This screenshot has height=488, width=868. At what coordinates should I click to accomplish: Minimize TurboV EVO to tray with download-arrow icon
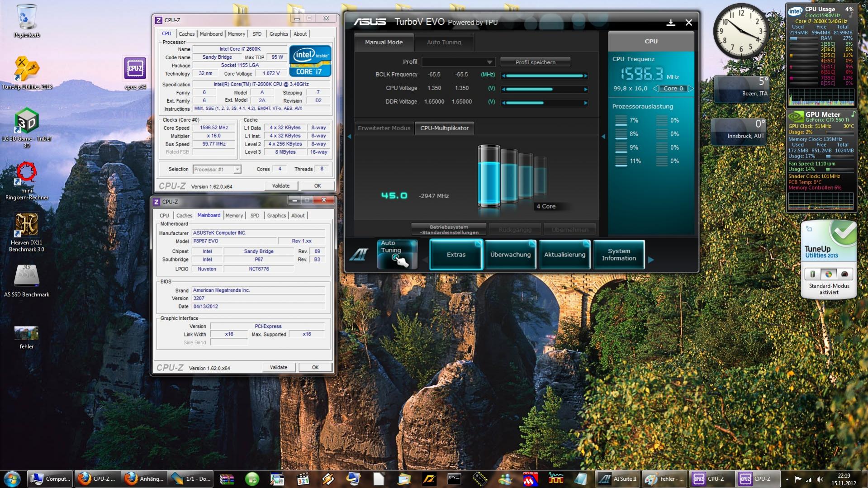click(x=671, y=22)
